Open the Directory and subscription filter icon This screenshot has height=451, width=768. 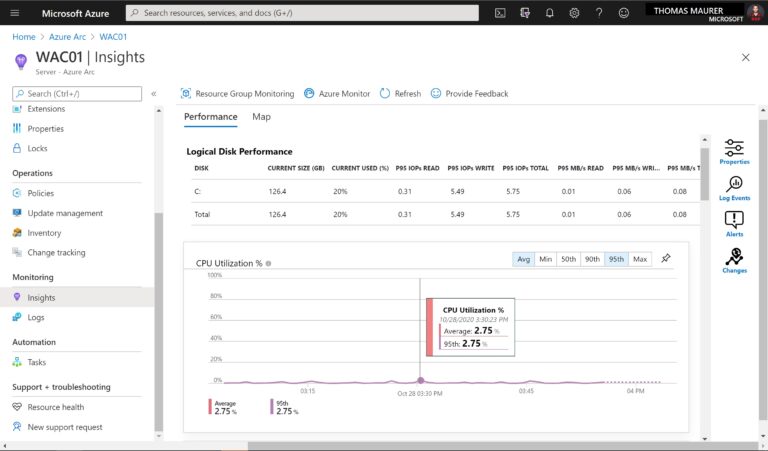pos(525,13)
